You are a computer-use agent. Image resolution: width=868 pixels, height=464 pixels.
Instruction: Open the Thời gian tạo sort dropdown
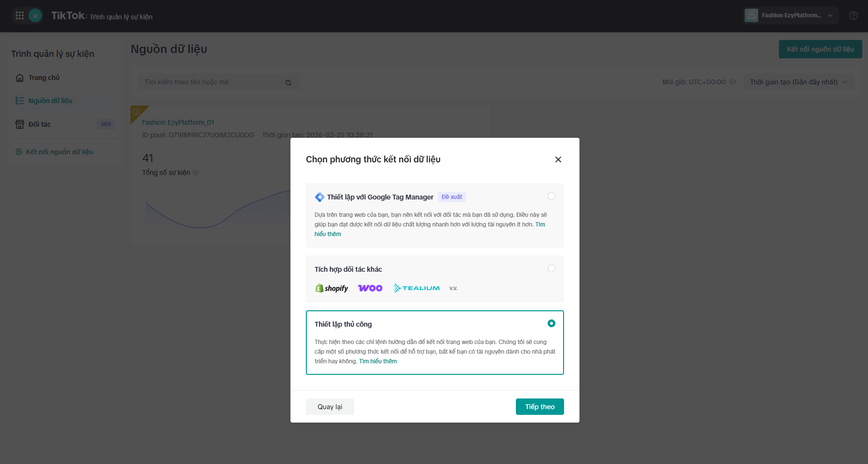click(x=799, y=82)
